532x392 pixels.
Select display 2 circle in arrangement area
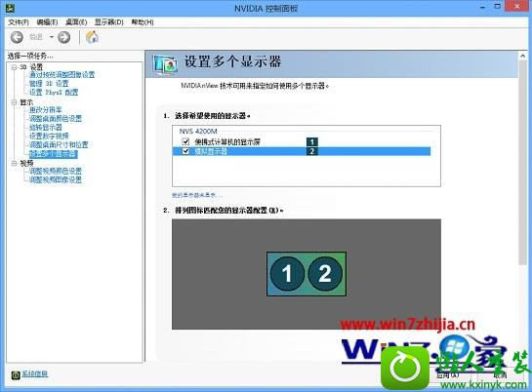(325, 273)
